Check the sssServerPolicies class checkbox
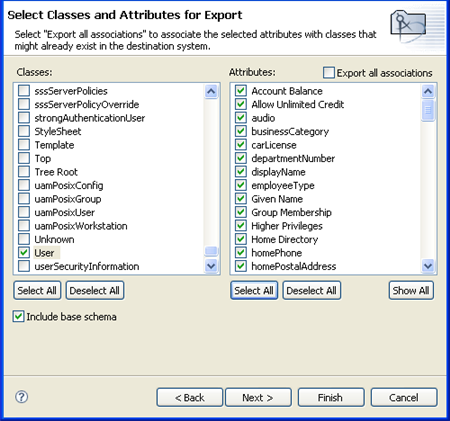 pos(24,91)
